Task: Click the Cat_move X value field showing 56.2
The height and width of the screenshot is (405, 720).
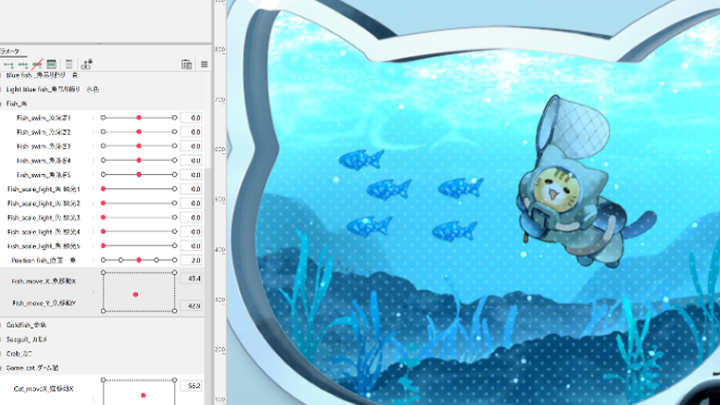Action: [191, 386]
